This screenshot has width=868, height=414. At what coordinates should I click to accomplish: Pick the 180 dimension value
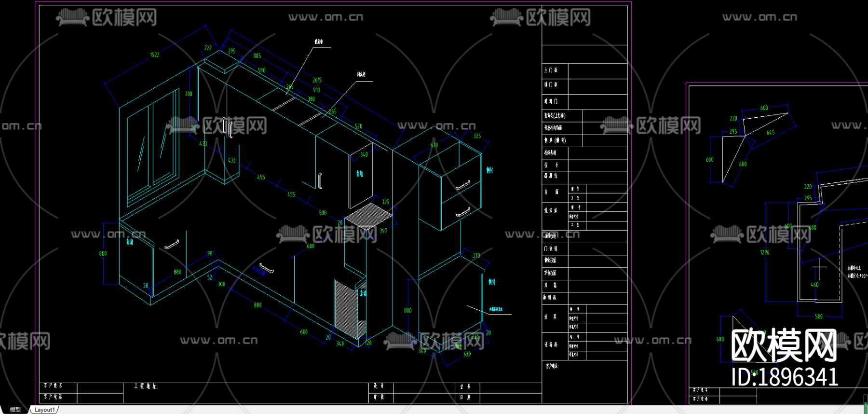311,99
